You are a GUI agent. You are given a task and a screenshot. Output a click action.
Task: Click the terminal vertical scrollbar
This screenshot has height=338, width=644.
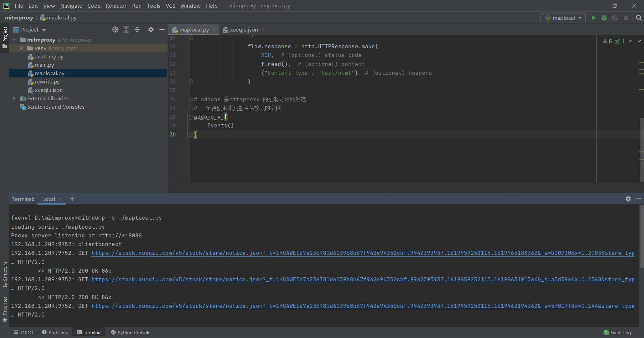click(x=641, y=236)
